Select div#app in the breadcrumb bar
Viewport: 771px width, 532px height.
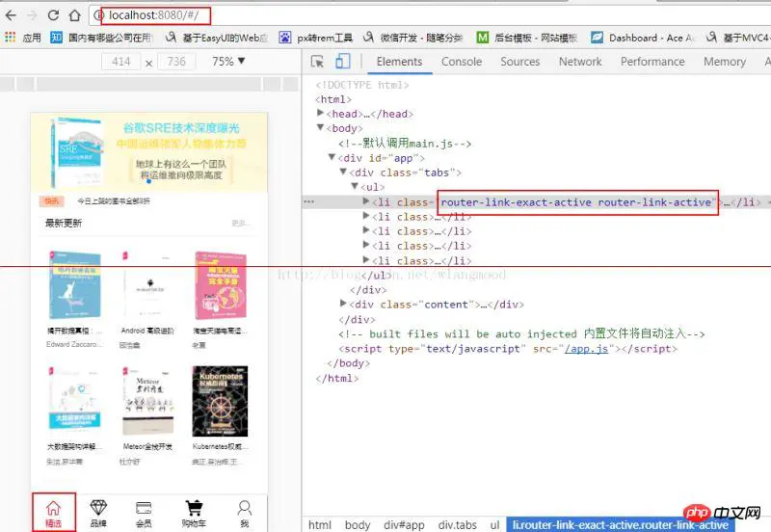click(x=404, y=524)
